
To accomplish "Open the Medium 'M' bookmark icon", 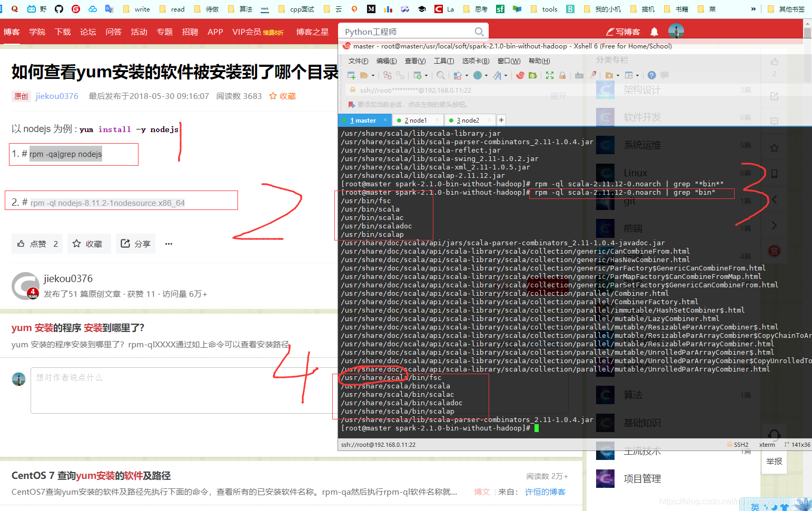I will (x=371, y=9).
